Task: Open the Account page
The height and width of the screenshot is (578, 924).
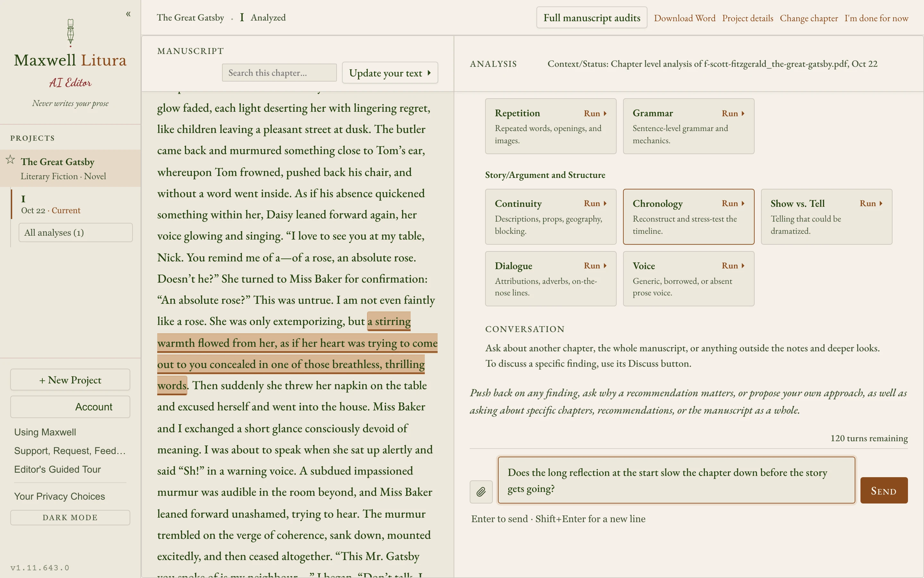Action: [70, 407]
